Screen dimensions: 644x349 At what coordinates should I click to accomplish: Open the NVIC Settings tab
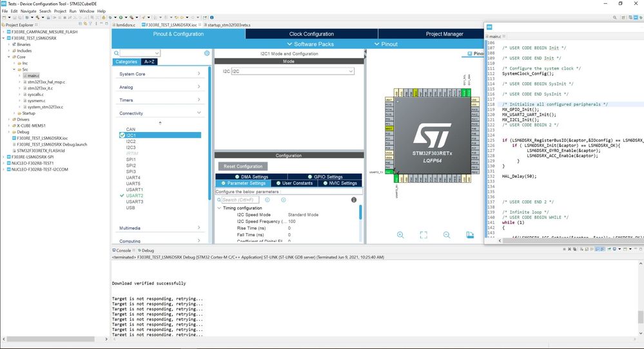(340, 184)
